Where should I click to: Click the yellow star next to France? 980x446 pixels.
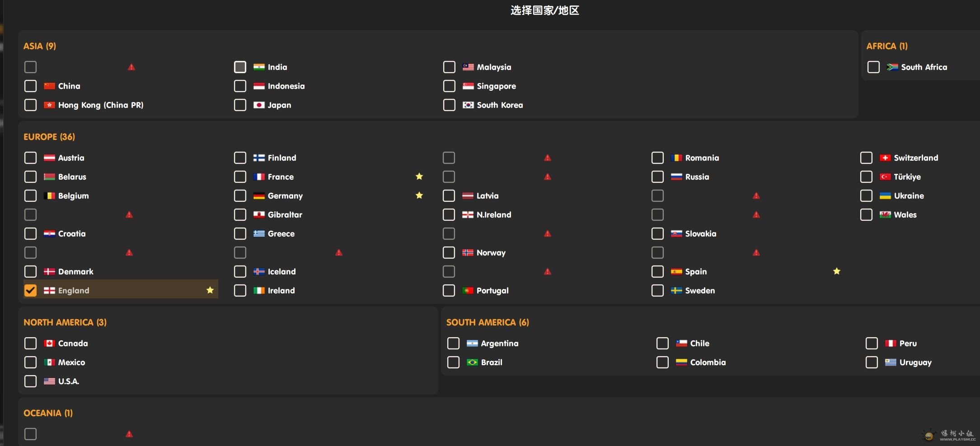click(419, 176)
